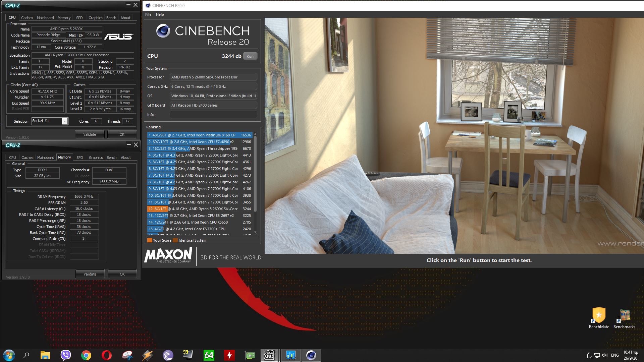The width and height of the screenshot is (644, 362).
Task: Open File Explorer from the taskbar
Action: click(45, 355)
